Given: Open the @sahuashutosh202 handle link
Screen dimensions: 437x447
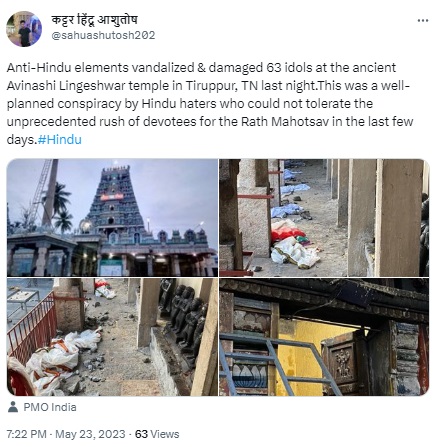Looking at the screenshot, I should 103,35.
